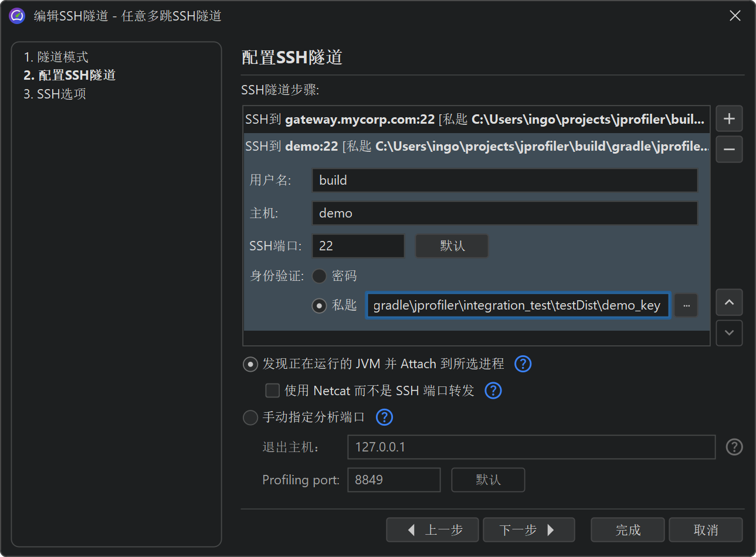
Task: Browse for private key file
Action: tap(686, 305)
